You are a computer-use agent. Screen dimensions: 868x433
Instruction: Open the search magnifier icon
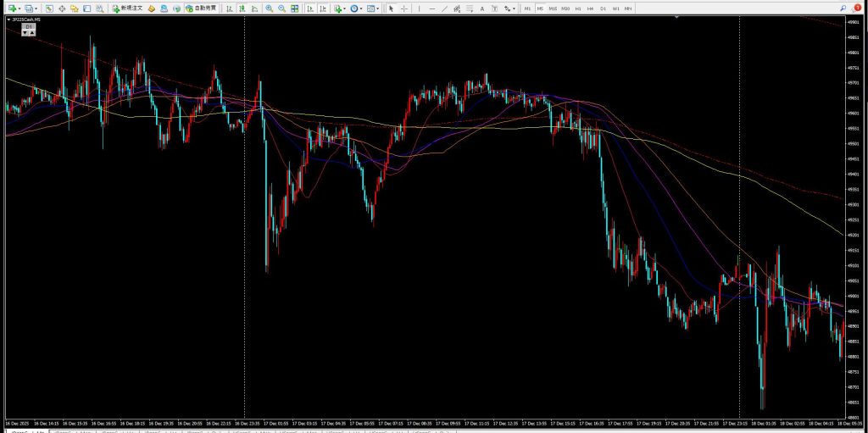pos(843,8)
